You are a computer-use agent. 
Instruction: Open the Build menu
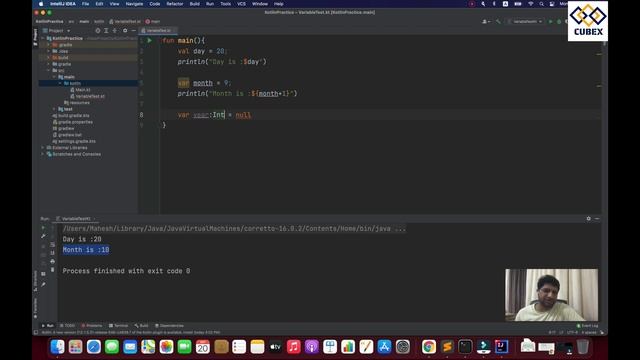pyautogui.click(x=195, y=4)
